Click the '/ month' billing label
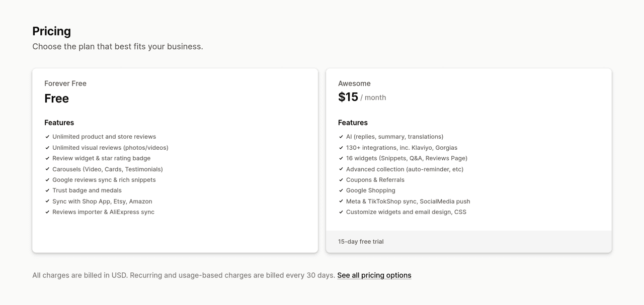 point(373,97)
